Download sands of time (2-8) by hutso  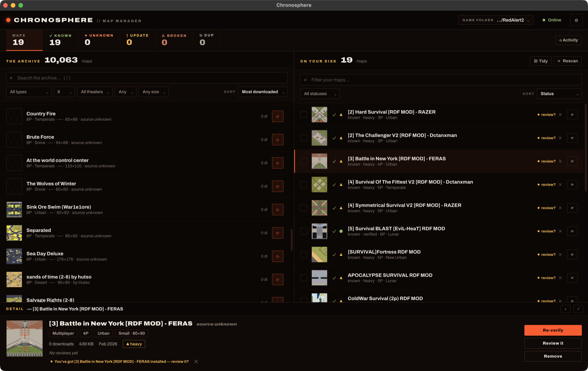coord(277,280)
